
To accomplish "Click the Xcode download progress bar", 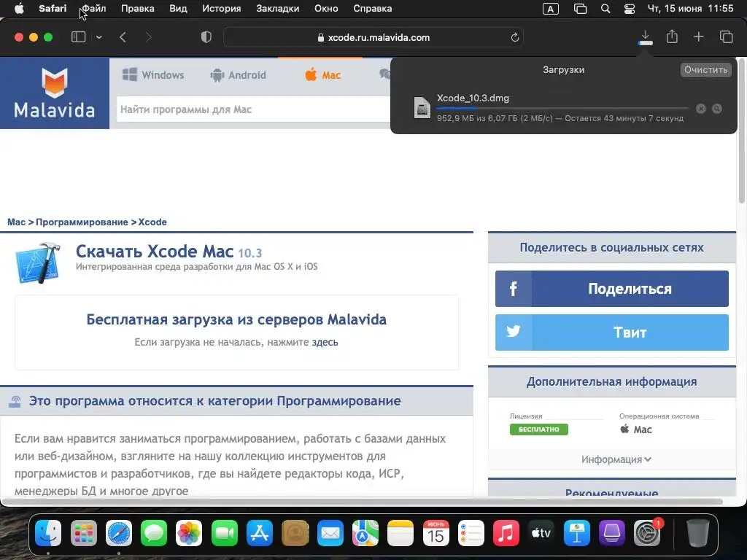I will coord(562,109).
